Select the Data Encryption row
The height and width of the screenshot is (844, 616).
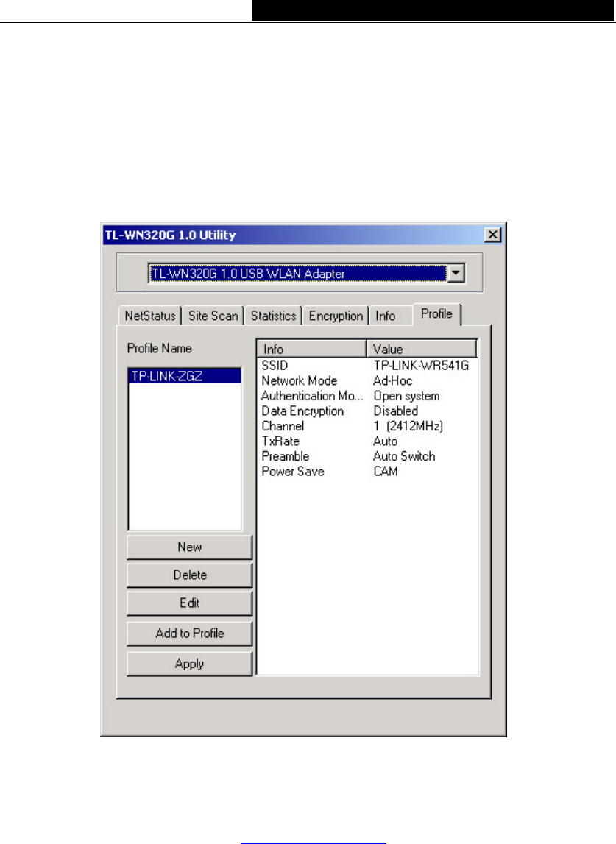pyautogui.click(x=302, y=411)
